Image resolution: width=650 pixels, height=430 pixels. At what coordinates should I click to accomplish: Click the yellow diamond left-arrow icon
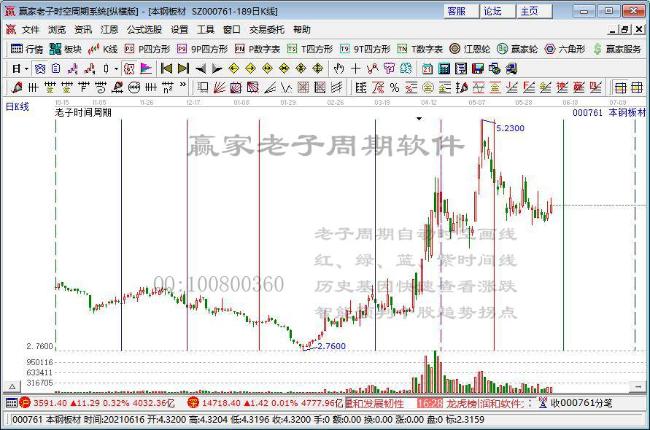[x=234, y=68]
